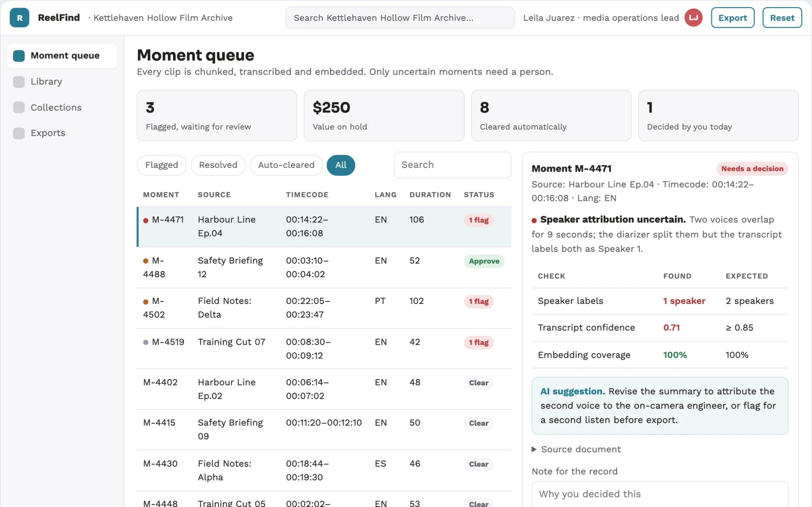Open the Decided by you today card
812x507 pixels.
[718, 116]
